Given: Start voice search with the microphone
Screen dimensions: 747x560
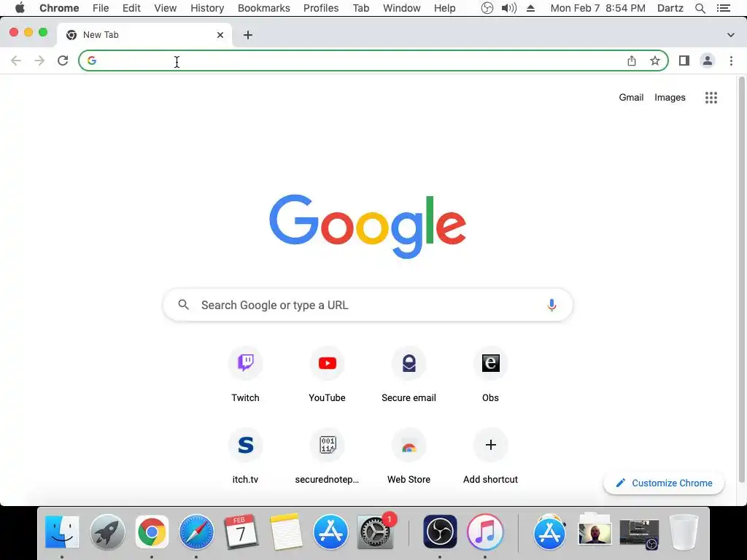Looking at the screenshot, I should pos(551,305).
